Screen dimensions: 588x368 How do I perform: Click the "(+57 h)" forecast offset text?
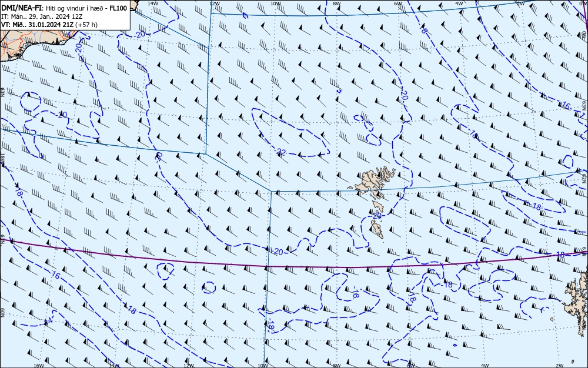click(86, 25)
